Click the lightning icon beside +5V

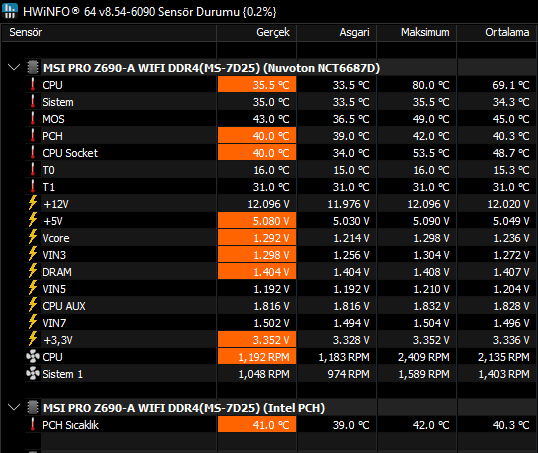[33, 220]
